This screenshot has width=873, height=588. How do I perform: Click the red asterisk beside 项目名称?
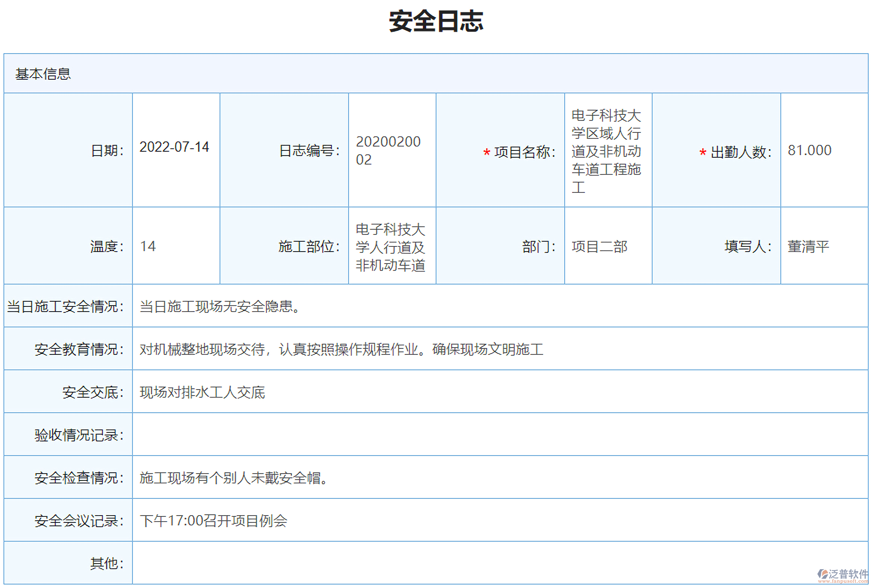click(487, 151)
